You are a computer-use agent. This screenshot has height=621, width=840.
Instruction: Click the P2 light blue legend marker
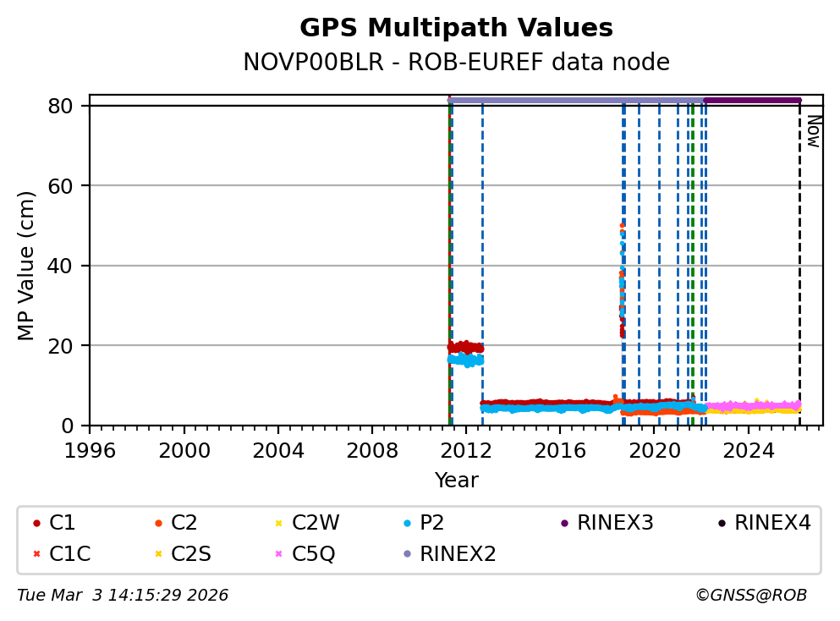(x=407, y=524)
